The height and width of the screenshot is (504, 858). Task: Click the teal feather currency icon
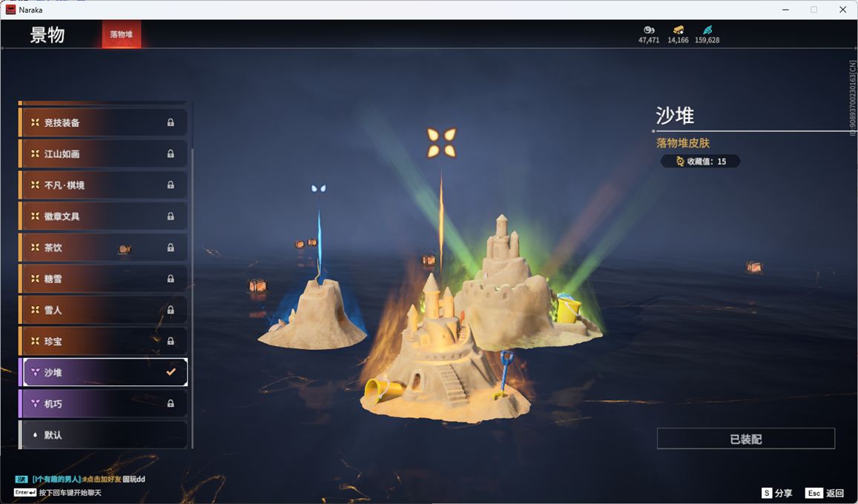point(707,30)
